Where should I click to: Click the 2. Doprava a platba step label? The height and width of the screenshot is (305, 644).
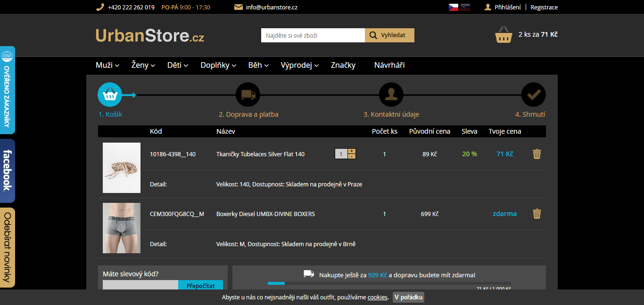248,114
